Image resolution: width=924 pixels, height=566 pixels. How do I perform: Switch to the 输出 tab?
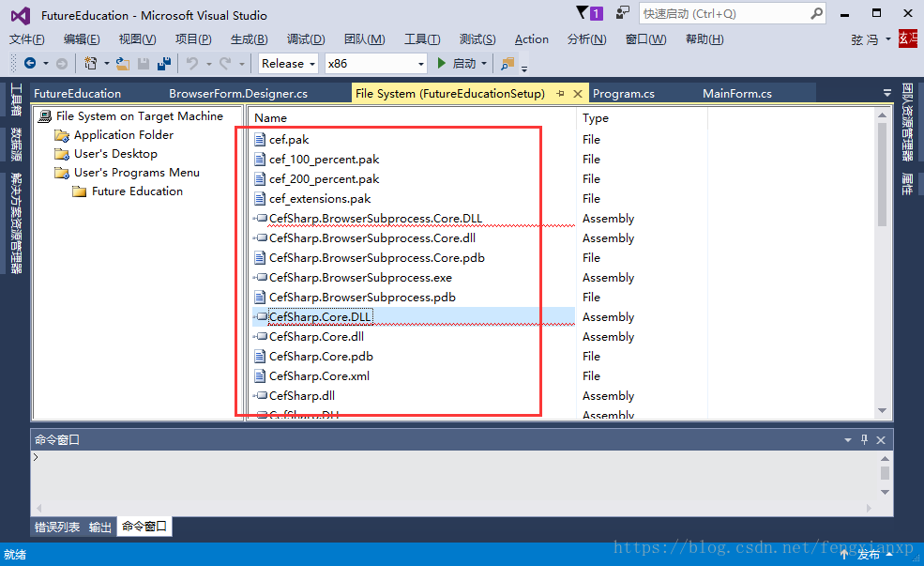[x=100, y=528]
